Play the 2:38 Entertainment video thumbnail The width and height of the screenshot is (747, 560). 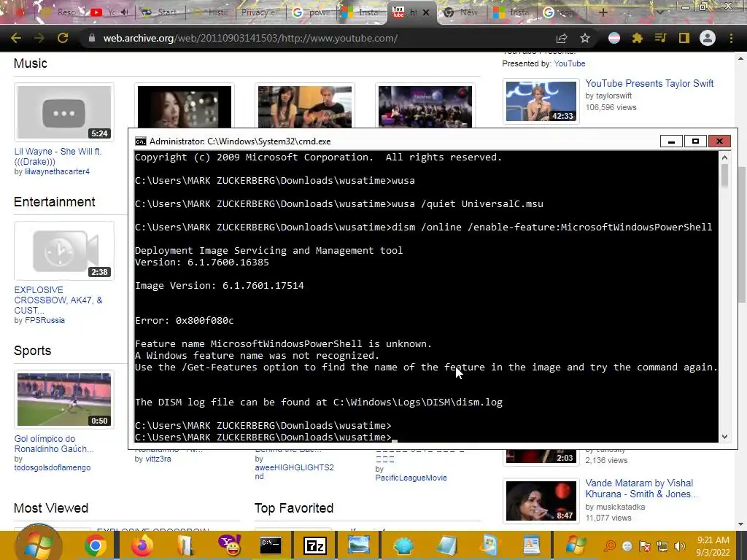64,251
